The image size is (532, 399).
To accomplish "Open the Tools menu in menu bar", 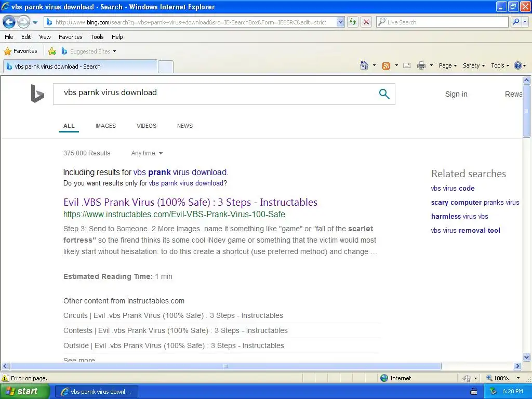I will tap(97, 37).
